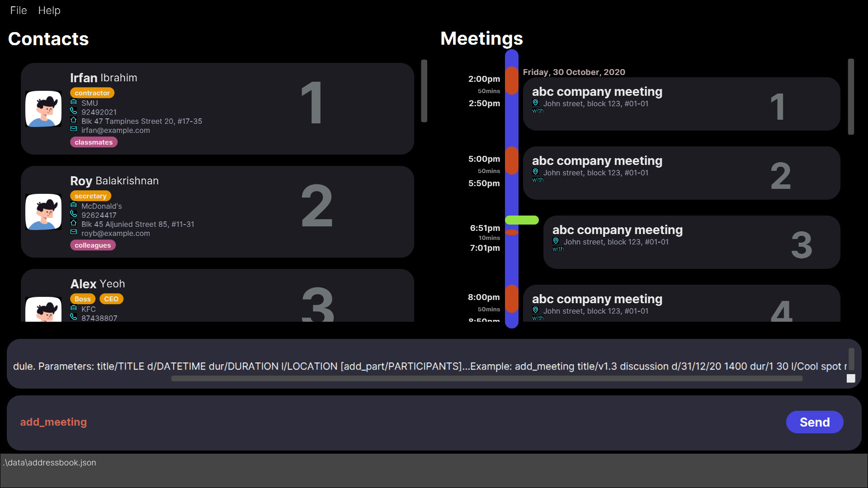The image size is (868, 488).
Task: Click Contacts list vertical scrollbar
Action: click(x=424, y=90)
